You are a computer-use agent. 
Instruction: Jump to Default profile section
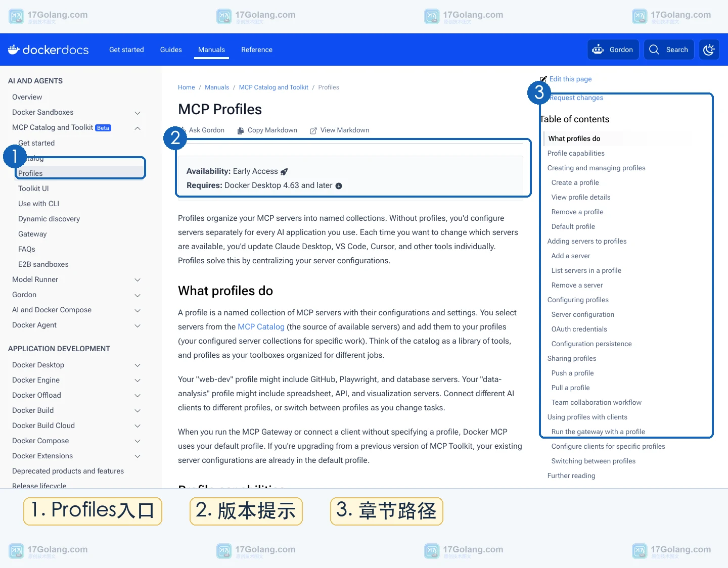[x=573, y=226]
